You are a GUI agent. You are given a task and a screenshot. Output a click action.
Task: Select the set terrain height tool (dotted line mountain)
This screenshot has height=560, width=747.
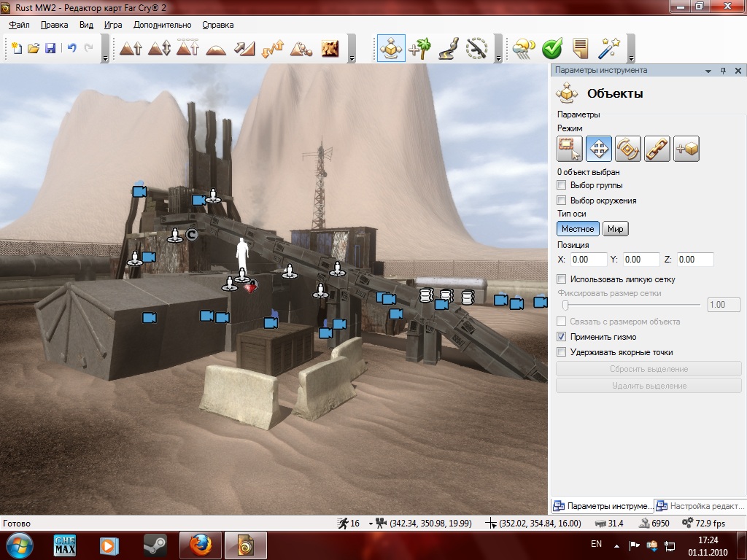click(187, 48)
